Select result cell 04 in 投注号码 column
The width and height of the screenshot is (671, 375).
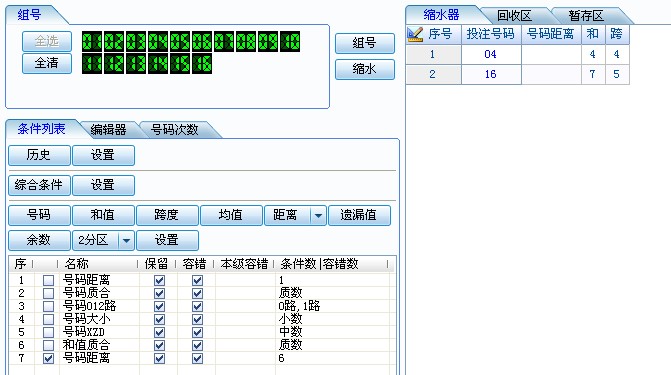491,54
